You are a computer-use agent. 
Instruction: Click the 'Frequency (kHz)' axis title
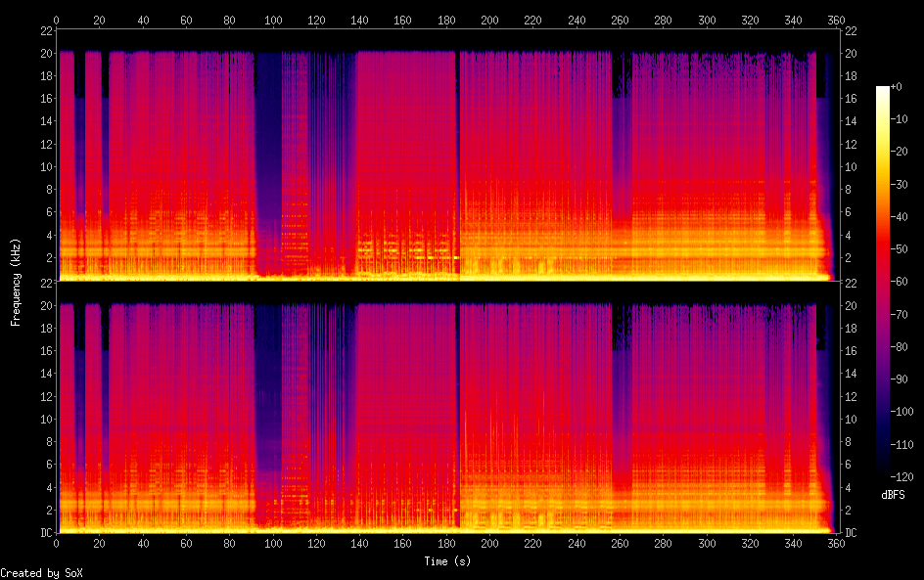(16, 282)
